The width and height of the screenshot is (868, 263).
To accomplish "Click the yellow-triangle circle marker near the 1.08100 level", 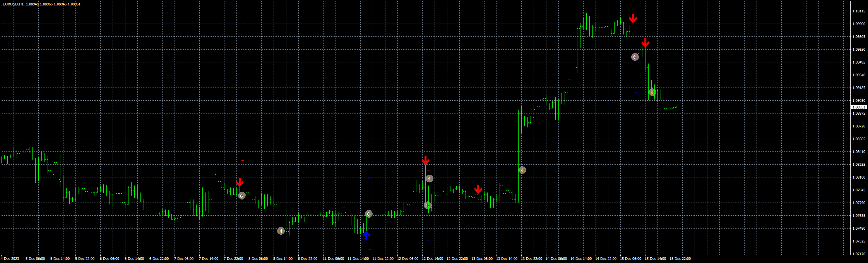I will tap(429, 179).
